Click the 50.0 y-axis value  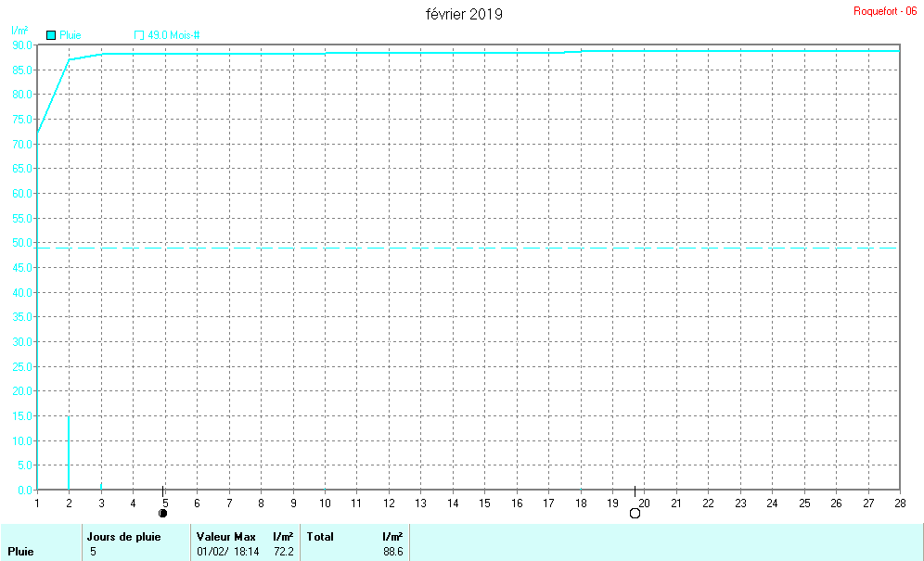[22, 243]
